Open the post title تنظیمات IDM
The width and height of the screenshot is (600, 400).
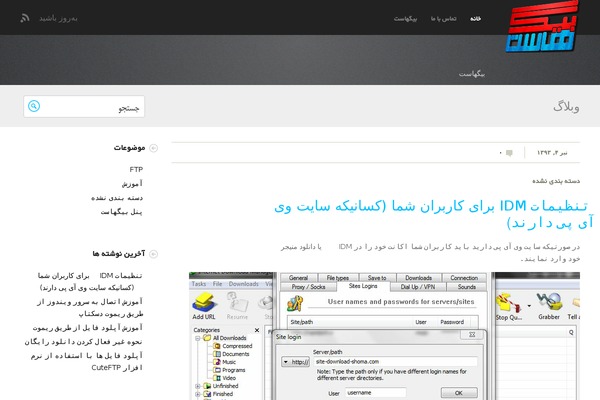pos(434,214)
